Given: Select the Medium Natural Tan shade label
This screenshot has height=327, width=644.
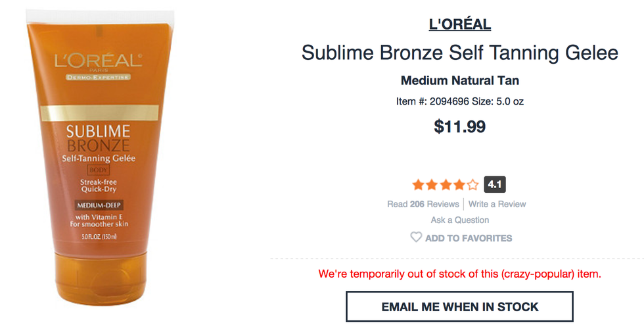Looking at the screenshot, I should [x=460, y=81].
